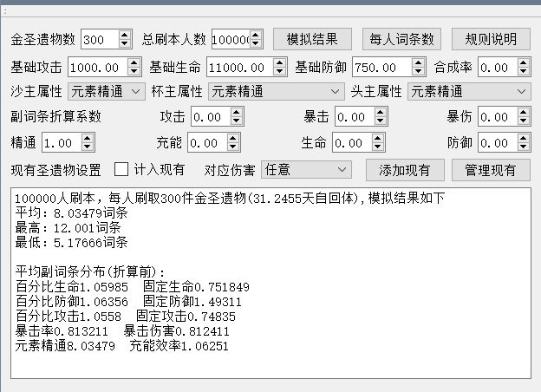Increase 总刷本人数 with up arrow
The height and width of the screenshot is (392, 541).
click(255, 35)
